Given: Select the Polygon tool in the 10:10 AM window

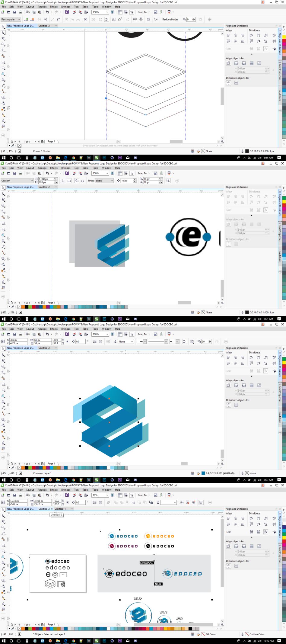Looking at the screenshot, I should pos(3,557).
